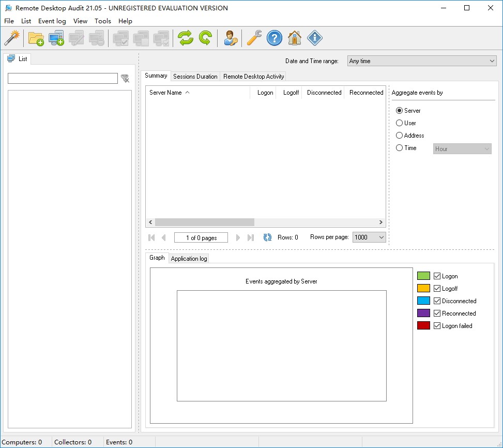This screenshot has height=448, width=503.
Task: Click the add computer toolbar icon
Action: (x=56, y=38)
